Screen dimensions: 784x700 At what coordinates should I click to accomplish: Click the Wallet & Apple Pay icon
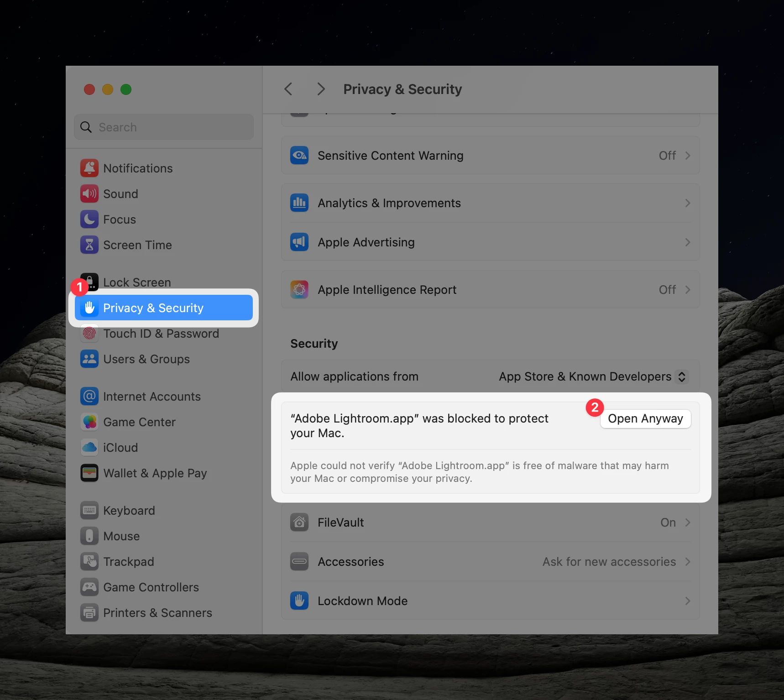point(89,473)
